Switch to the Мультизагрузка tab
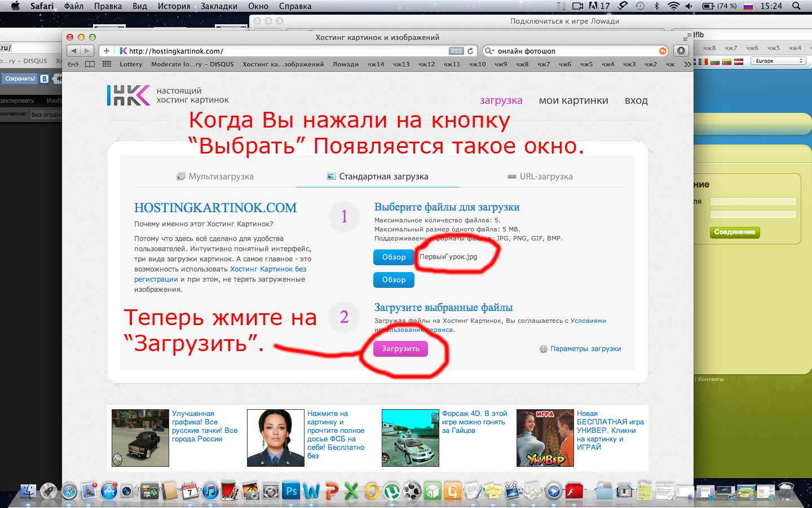The image size is (812, 508). pos(215,177)
